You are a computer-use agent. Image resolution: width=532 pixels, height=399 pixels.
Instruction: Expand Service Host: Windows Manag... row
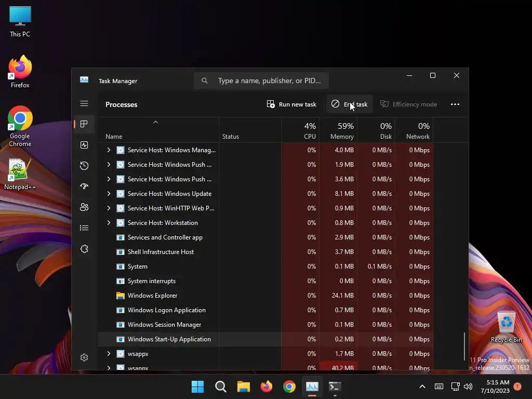[x=109, y=150]
